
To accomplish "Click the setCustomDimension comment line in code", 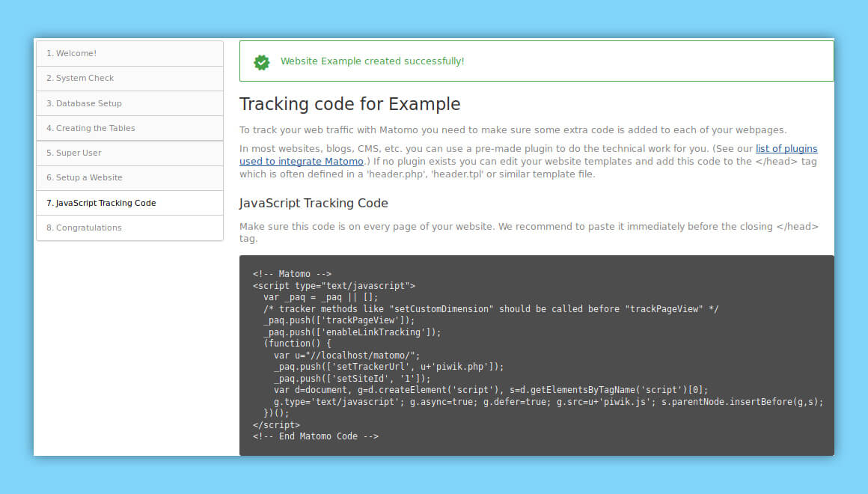I will click(490, 309).
